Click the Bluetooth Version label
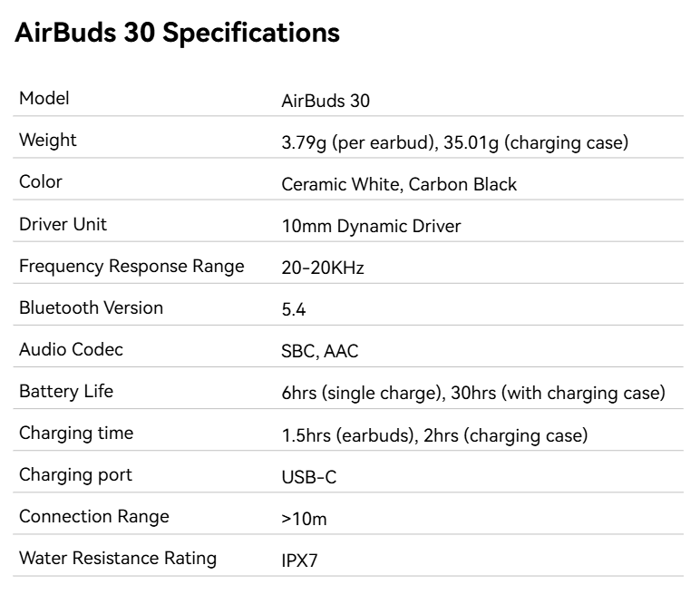This screenshot has width=700, height=614. 91,307
